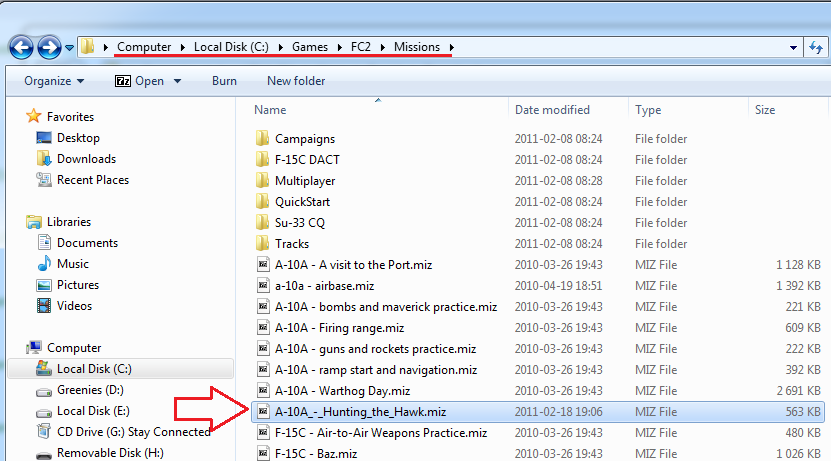Screen dimensions: 831x461
Task: Select the Campaigns folder icon
Action: 262,138
